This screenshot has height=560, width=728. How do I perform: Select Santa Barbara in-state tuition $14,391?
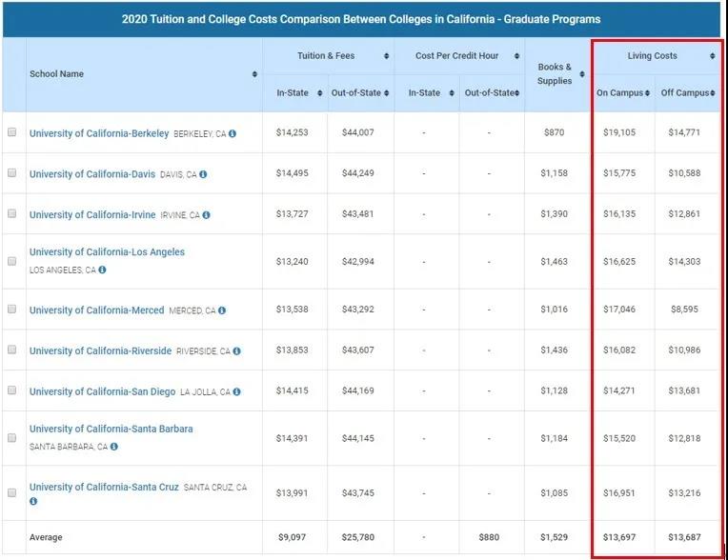coord(292,438)
